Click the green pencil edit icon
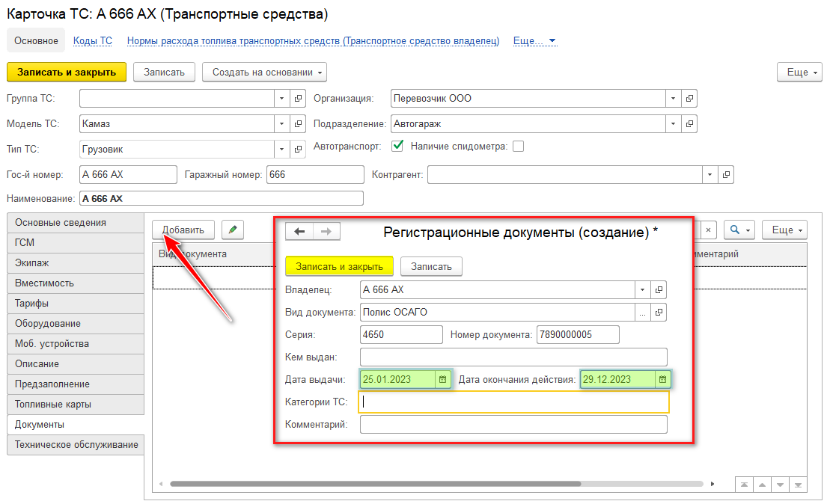The height and width of the screenshot is (504, 830). click(234, 230)
